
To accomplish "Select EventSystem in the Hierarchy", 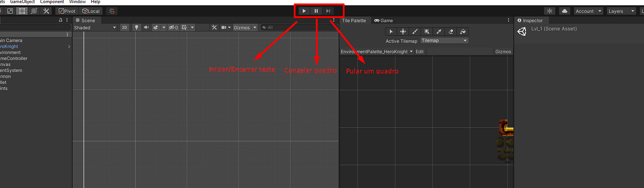I will [x=11, y=70].
